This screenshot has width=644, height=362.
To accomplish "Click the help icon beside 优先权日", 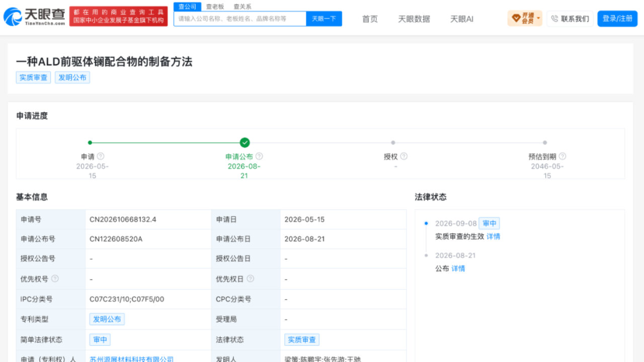I will pyautogui.click(x=250, y=278).
